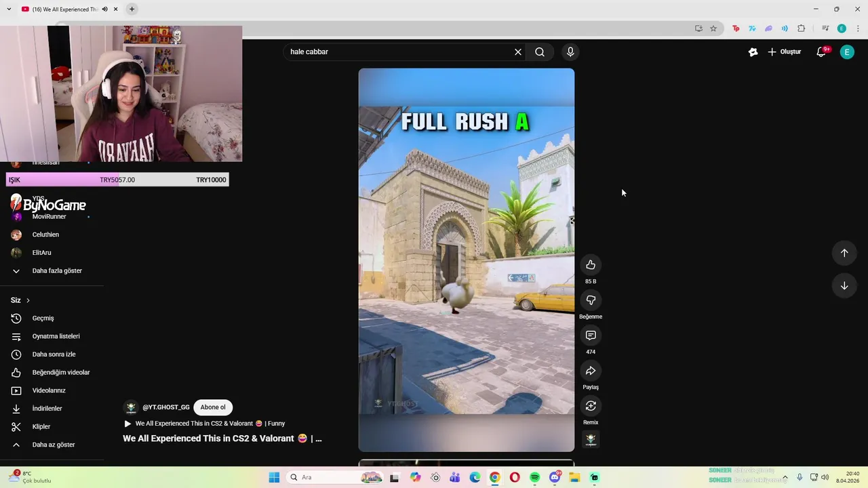Open the blue sound-wave extension

[785, 28]
